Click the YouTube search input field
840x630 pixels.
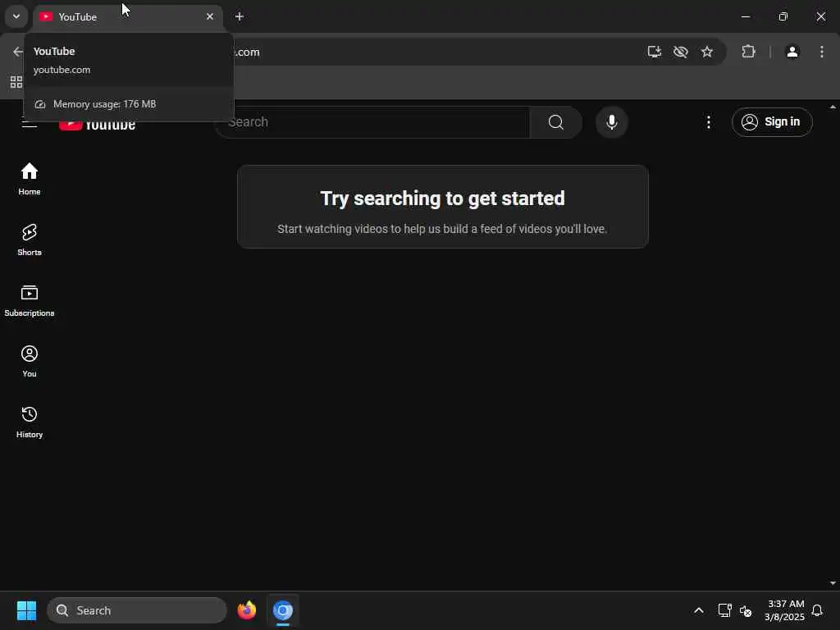tap(373, 122)
